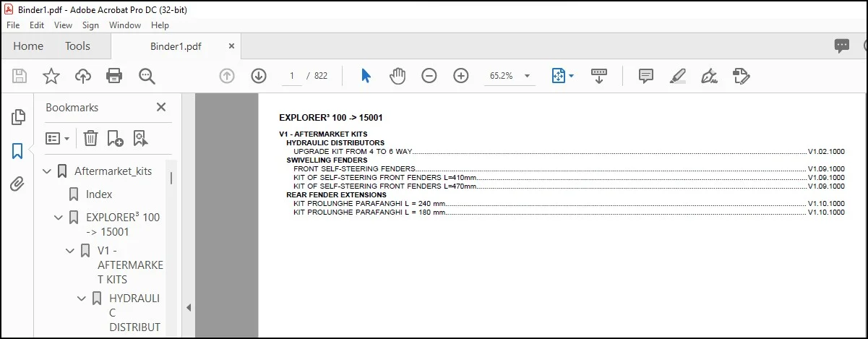Open the Sign menu
868x339 pixels.
click(x=90, y=25)
